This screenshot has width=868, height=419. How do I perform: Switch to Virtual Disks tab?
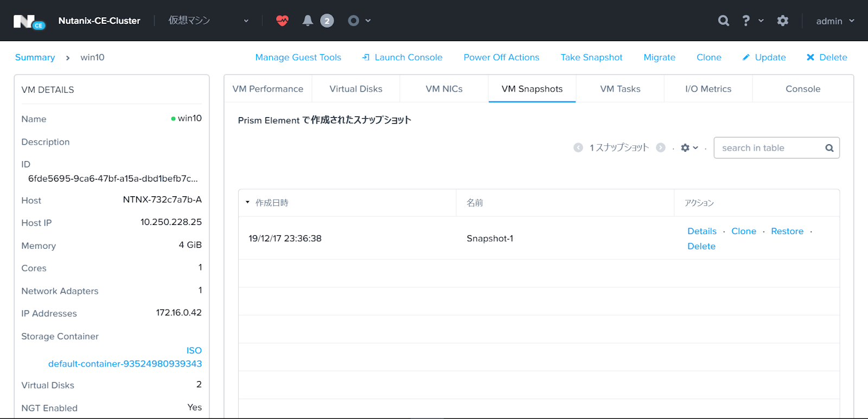(356, 89)
